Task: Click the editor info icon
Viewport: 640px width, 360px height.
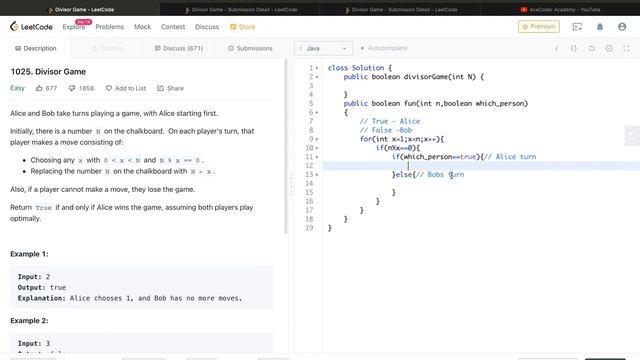Action: point(556,48)
